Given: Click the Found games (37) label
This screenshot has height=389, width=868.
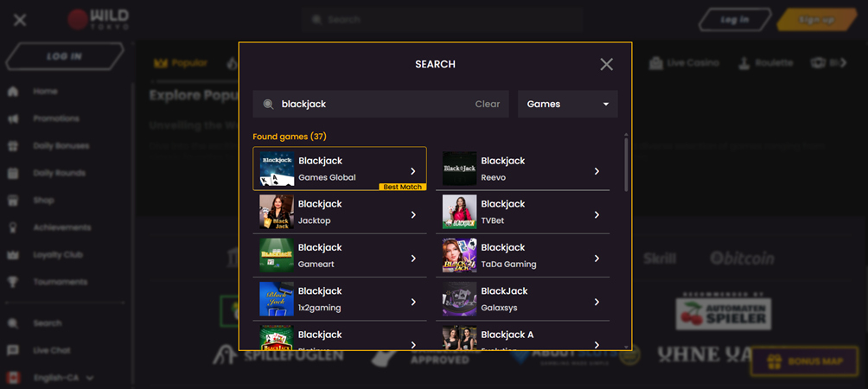Looking at the screenshot, I should point(290,136).
